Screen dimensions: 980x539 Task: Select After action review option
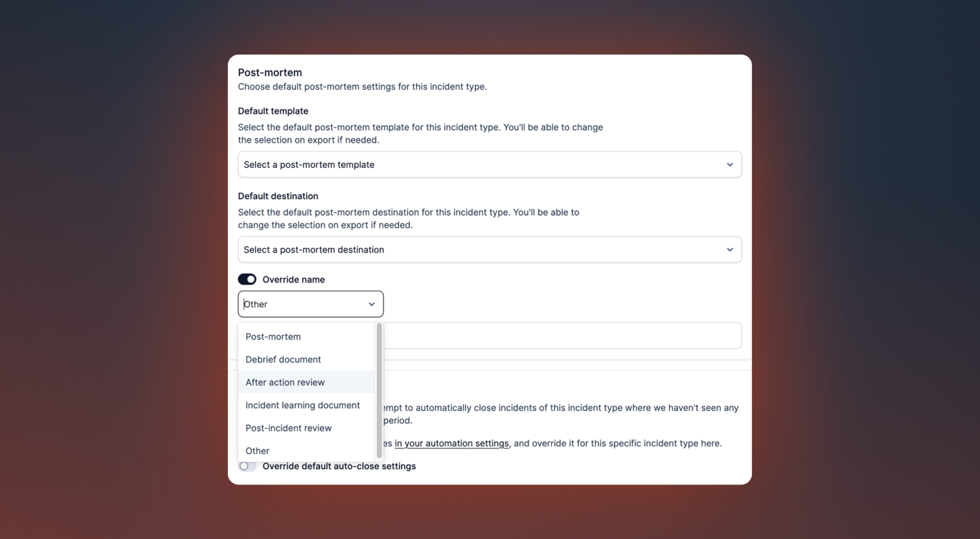click(x=306, y=382)
